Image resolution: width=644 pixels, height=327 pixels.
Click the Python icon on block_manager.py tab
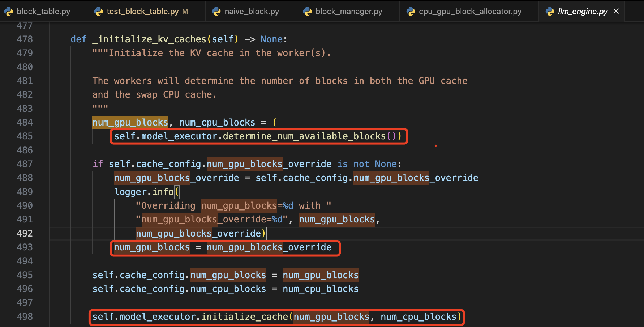(x=307, y=12)
